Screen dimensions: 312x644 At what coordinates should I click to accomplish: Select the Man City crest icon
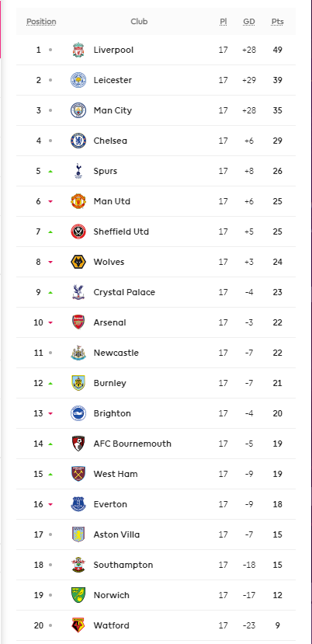[x=78, y=110]
